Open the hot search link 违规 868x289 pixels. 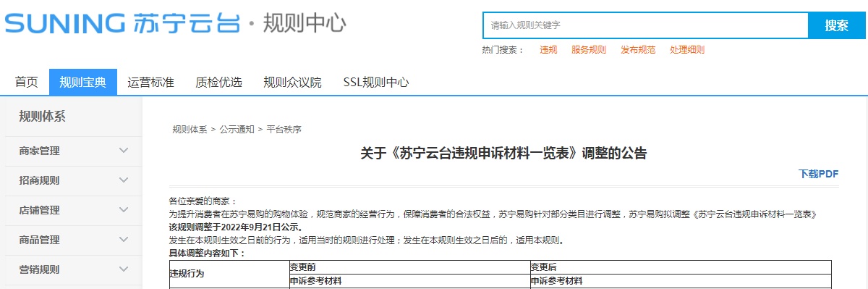pyautogui.click(x=548, y=50)
